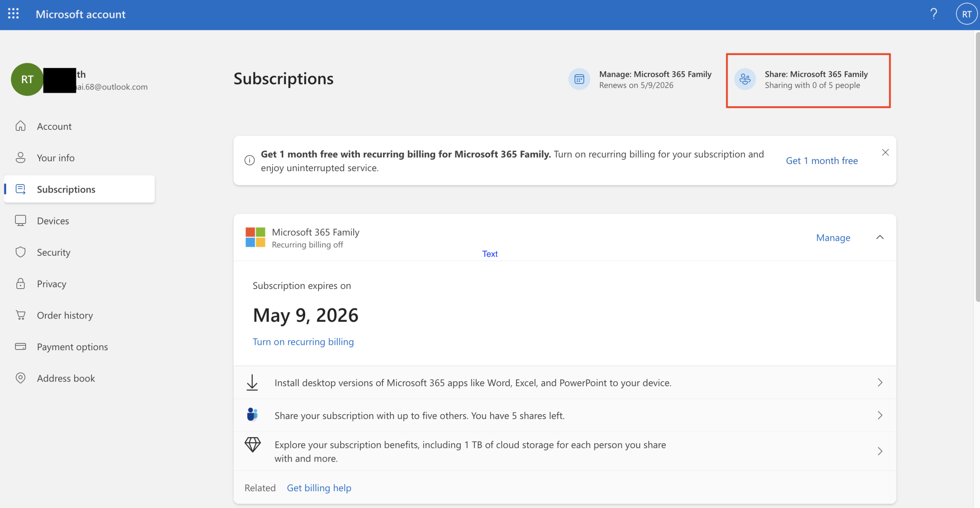
Task: Click Explore your subscription benefits text
Action: tap(470, 451)
